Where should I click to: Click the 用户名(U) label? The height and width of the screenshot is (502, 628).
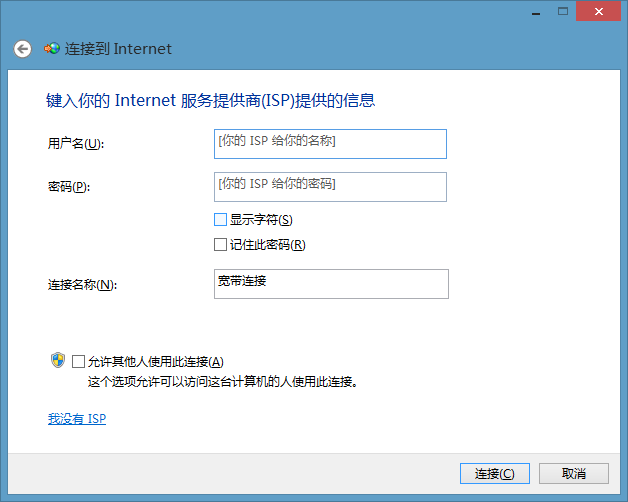pos(76,143)
